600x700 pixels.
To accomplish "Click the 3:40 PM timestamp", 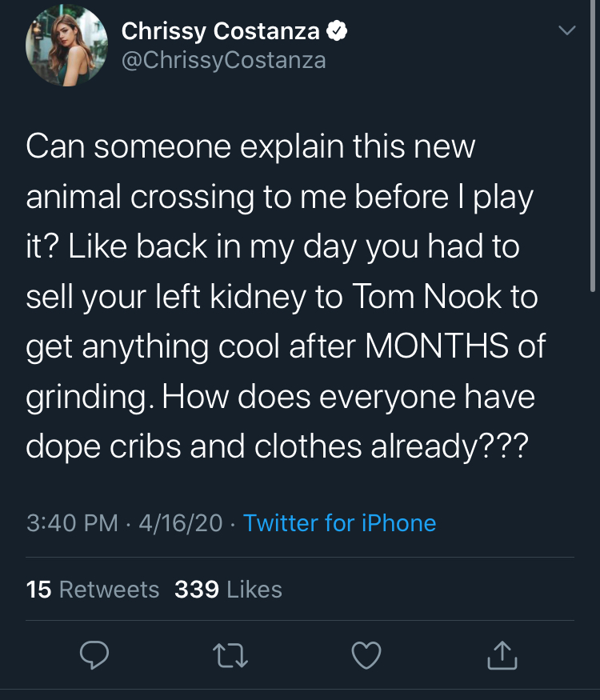I will (72, 523).
